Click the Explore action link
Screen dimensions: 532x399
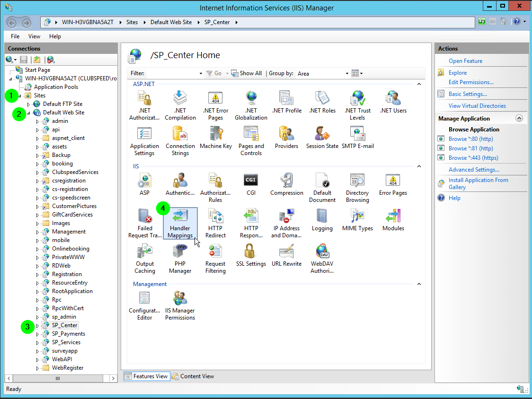tap(457, 73)
